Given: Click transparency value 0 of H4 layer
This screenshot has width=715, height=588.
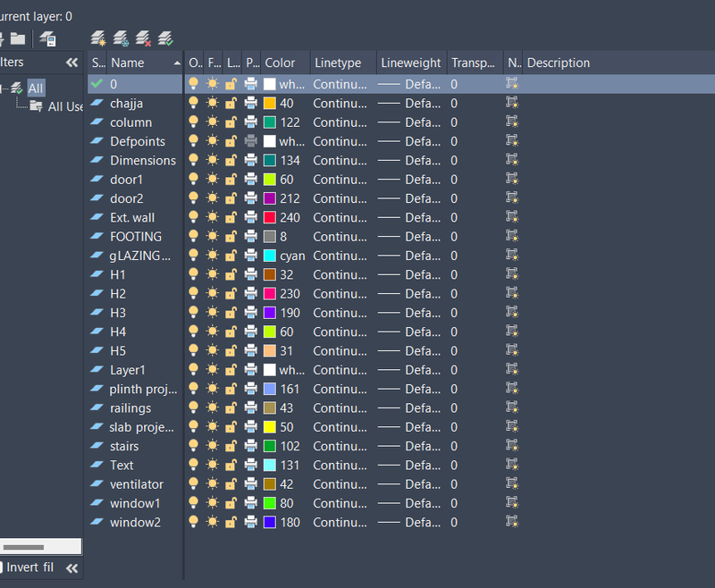Looking at the screenshot, I should 454,332.
